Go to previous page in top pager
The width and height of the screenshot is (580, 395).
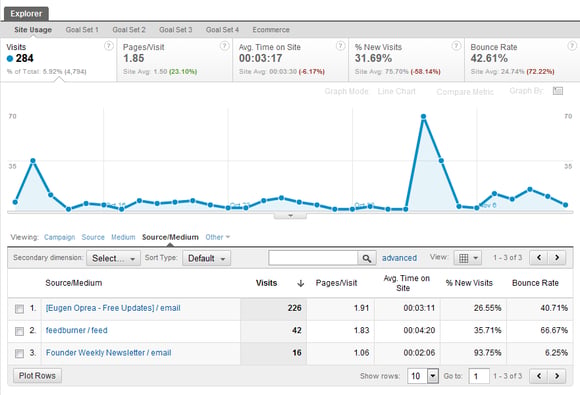[539, 257]
